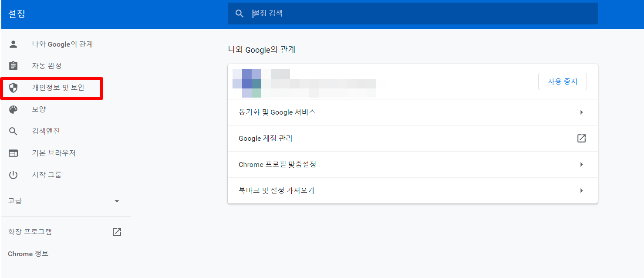The width and height of the screenshot is (644, 278).
Task: Open the 확장 프로그램 link
Action: 30,232
